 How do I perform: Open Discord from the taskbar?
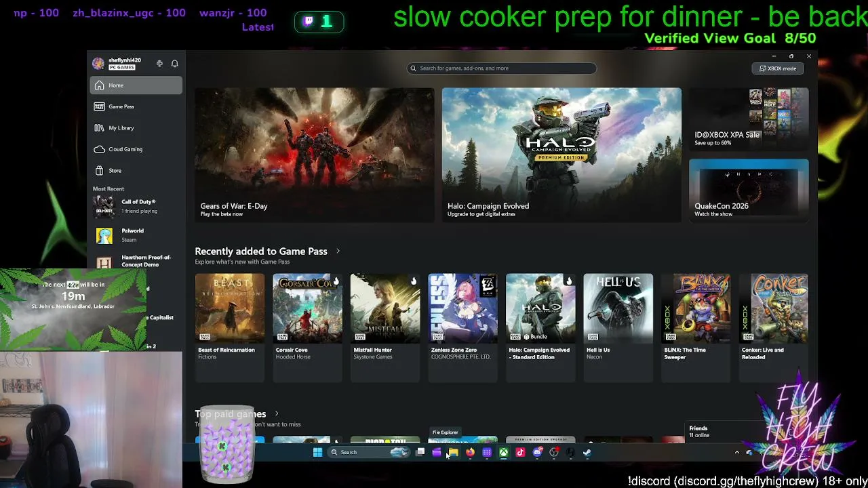(x=538, y=453)
